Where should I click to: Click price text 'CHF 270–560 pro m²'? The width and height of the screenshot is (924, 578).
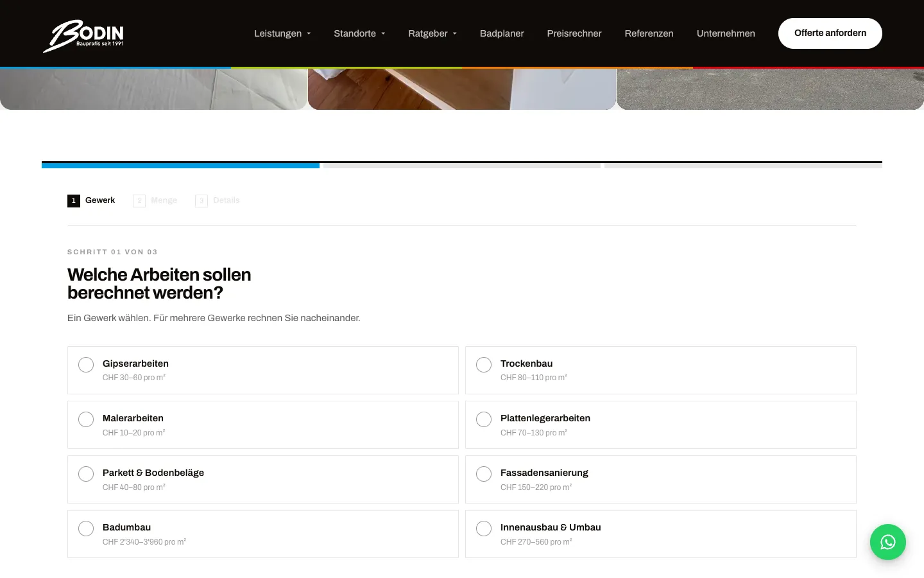click(536, 542)
